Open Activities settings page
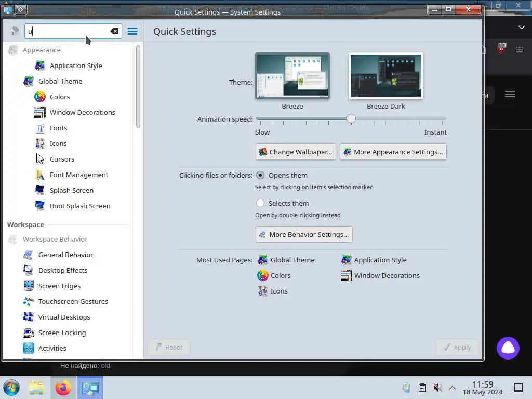 click(x=68, y=349)
